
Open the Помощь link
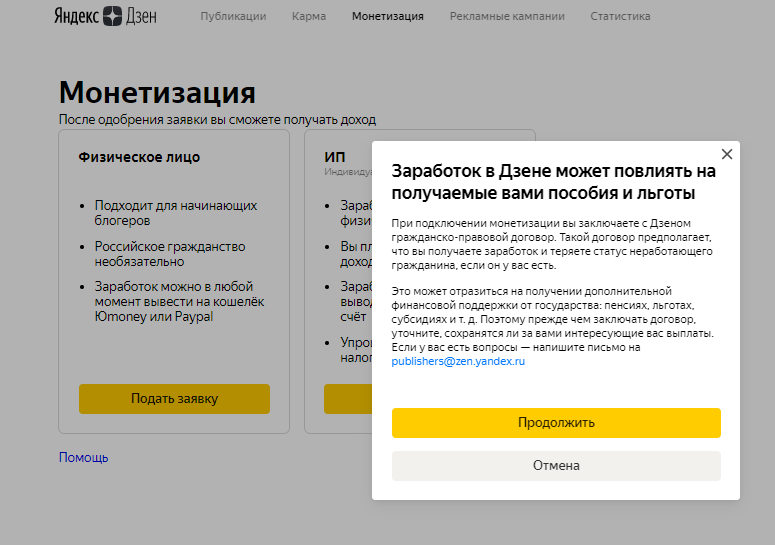point(84,458)
